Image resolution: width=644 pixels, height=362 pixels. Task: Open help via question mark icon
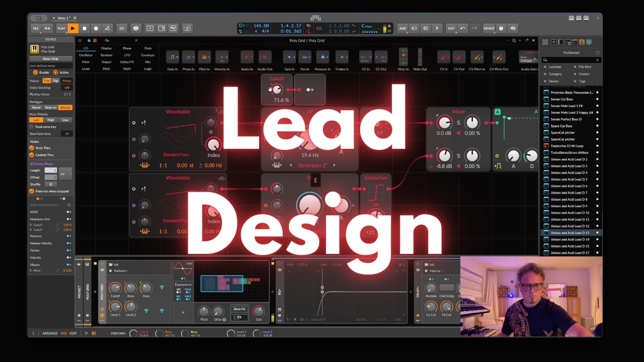pos(501,29)
